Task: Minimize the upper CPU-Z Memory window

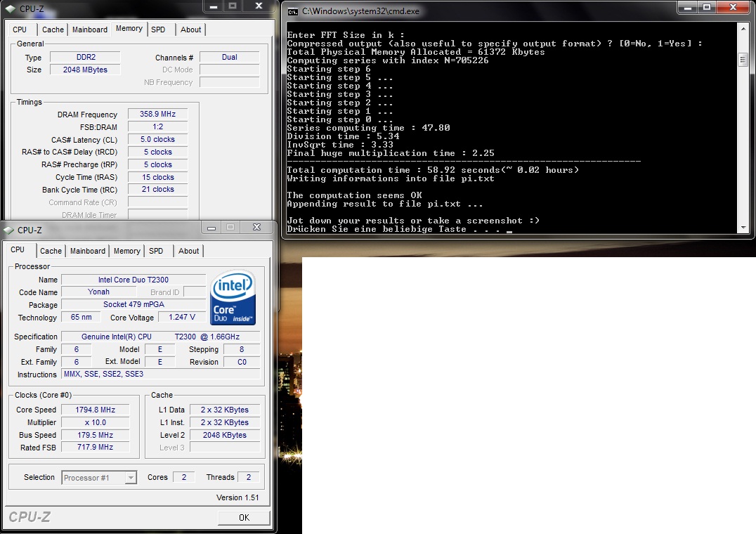Action: click(214, 6)
